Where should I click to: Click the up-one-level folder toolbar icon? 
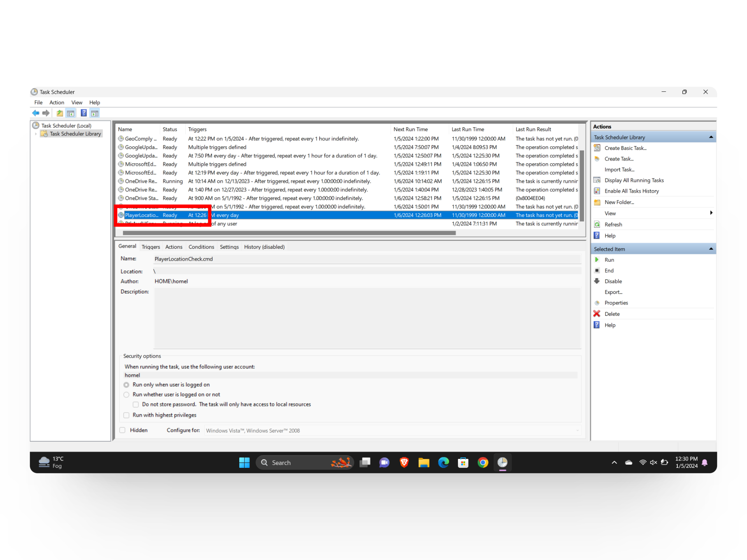(60, 113)
